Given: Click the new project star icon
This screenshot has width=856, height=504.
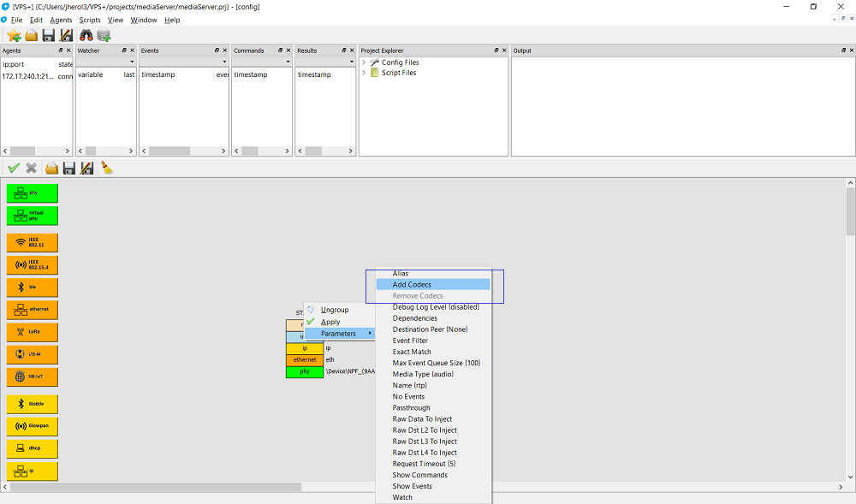Looking at the screenshot, I should click(14, 35).
